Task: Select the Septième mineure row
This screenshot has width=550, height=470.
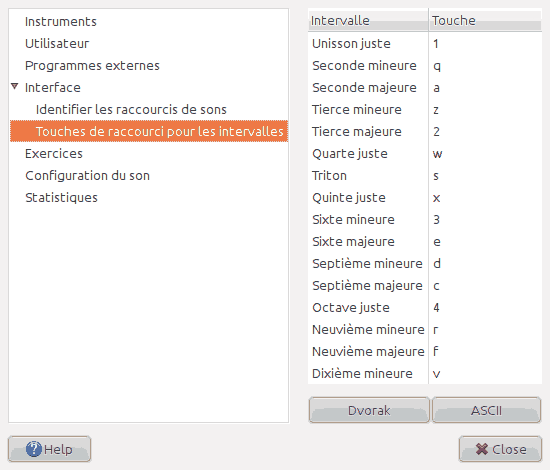Action: coord(425,264)
